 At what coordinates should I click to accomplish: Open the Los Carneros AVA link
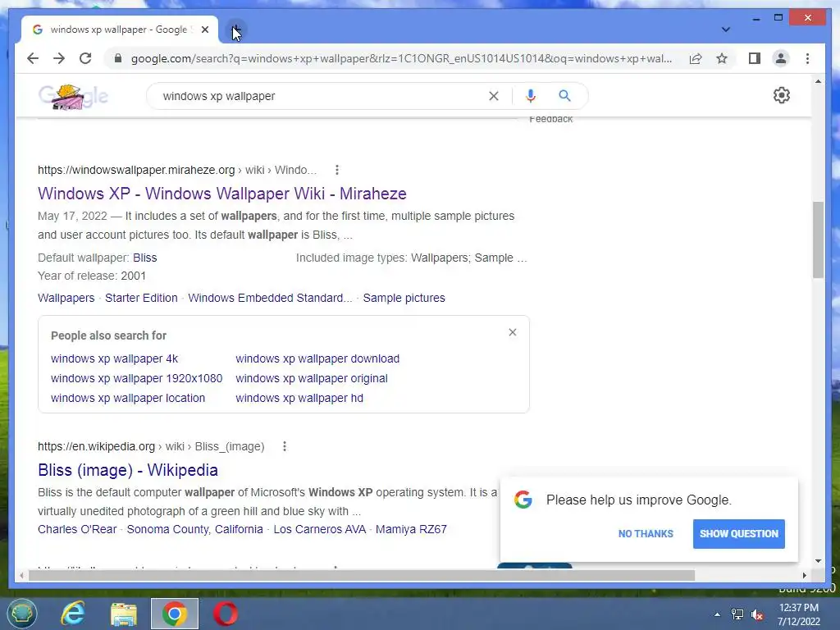(x=320, y=529)
